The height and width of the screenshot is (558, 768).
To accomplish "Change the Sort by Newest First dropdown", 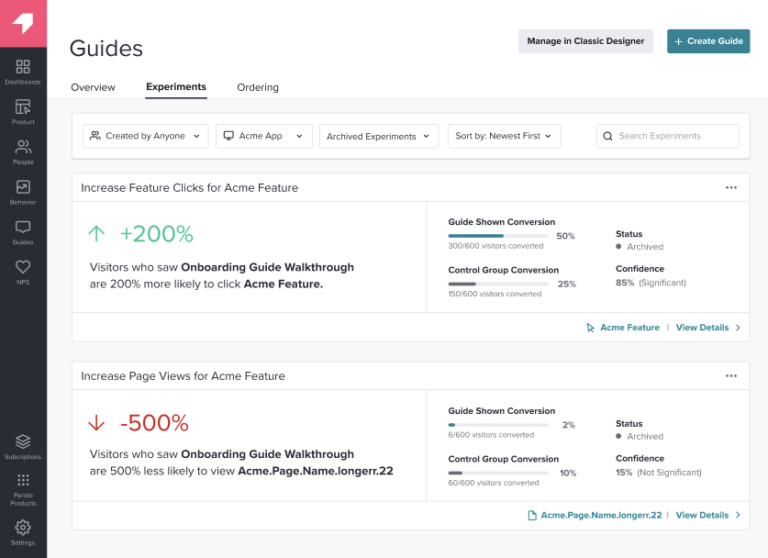I will tap(504, 136).
